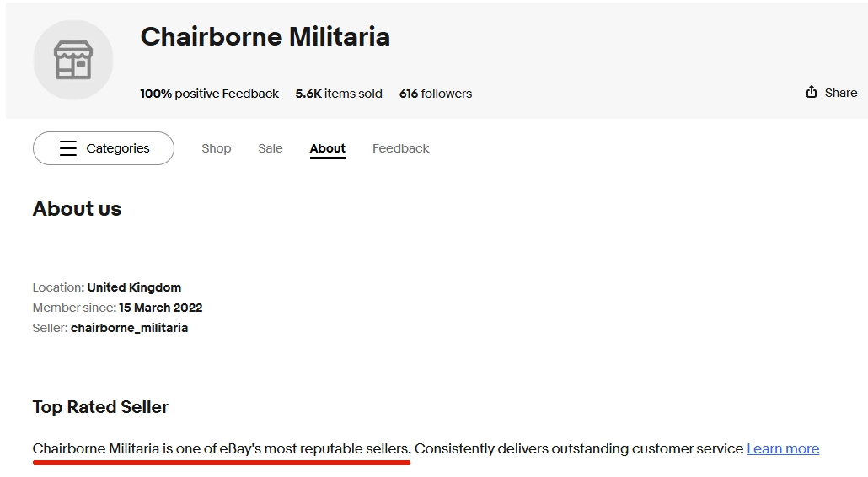Click the 100% positive Feedback stat
Screen dimensions: 868x477
pyautogui.click(x=209, y=94)
